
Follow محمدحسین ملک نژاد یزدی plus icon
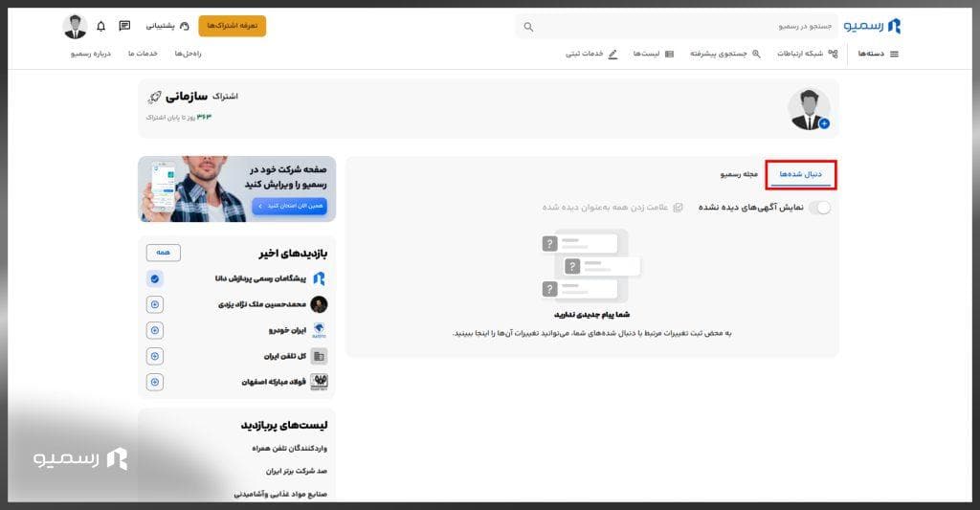point(155,304)
